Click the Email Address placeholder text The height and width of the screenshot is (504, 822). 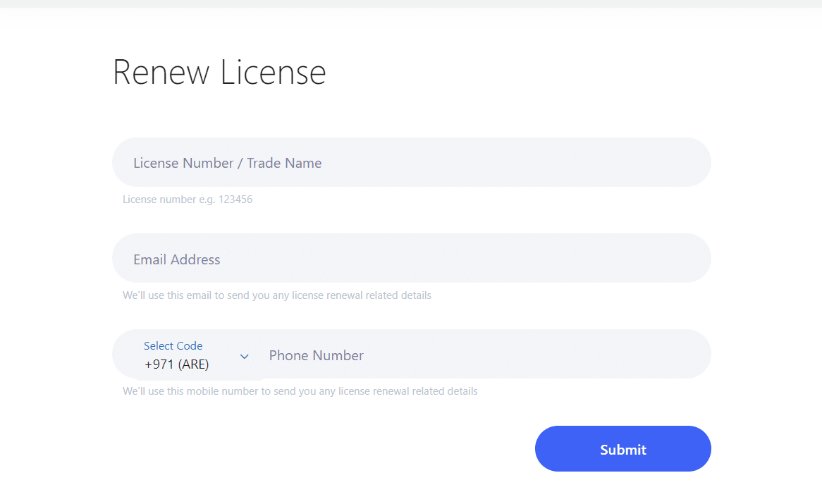[x=177, y=259]
